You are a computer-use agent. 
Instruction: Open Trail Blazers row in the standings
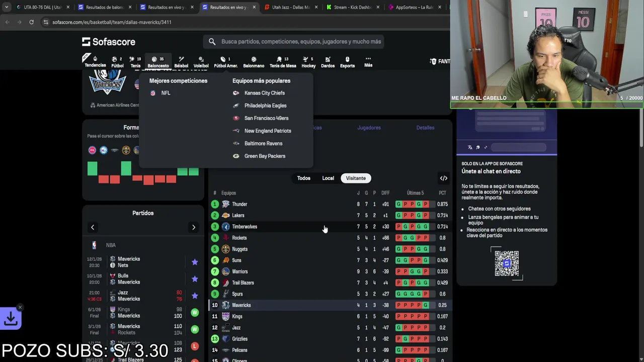point(330,283)
